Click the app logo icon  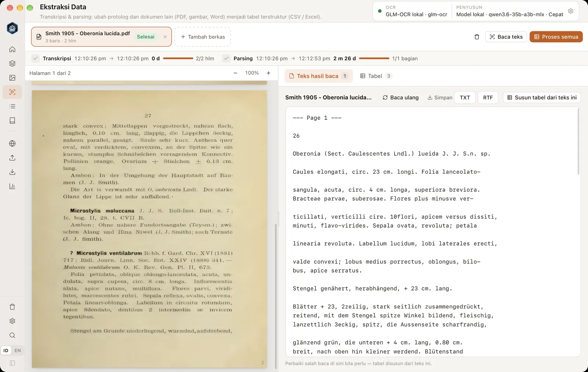click(12, 28)
